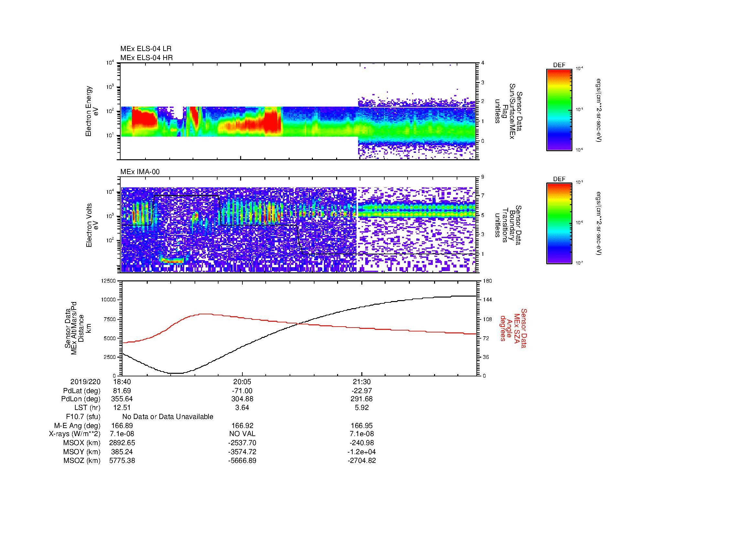This screenshot has height=534, width=756.
Task: Click the M-E angle value 166.89
Action: [122, 426]
